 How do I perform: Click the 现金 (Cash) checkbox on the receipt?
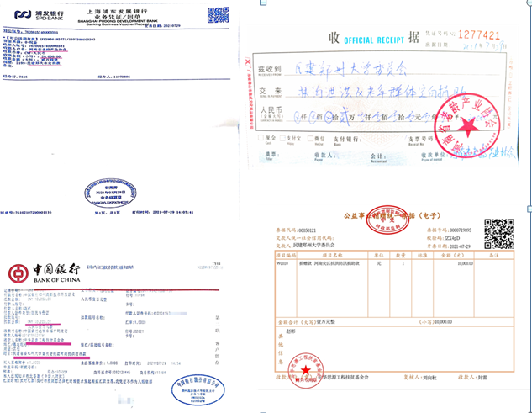tap(261, 138)
